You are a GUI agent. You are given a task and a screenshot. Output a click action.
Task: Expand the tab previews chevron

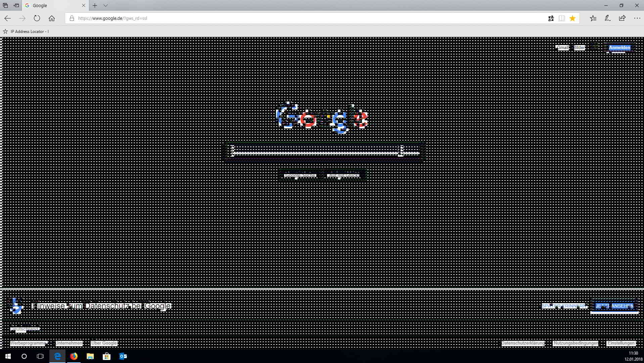[105, 5]
